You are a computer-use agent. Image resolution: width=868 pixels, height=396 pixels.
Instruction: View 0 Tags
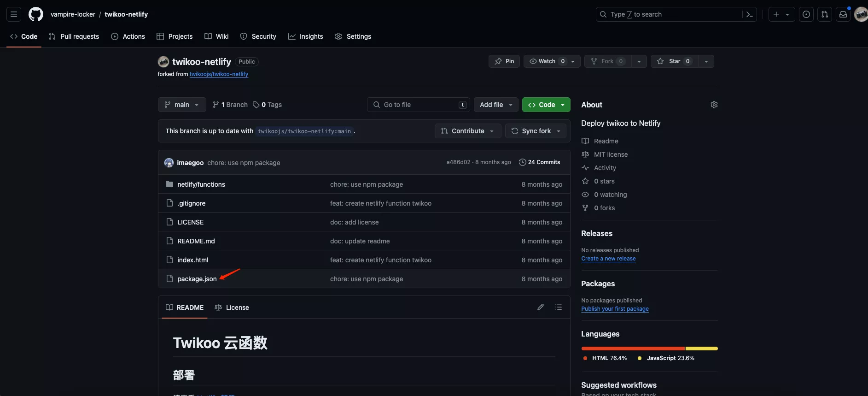pos(268,105)
